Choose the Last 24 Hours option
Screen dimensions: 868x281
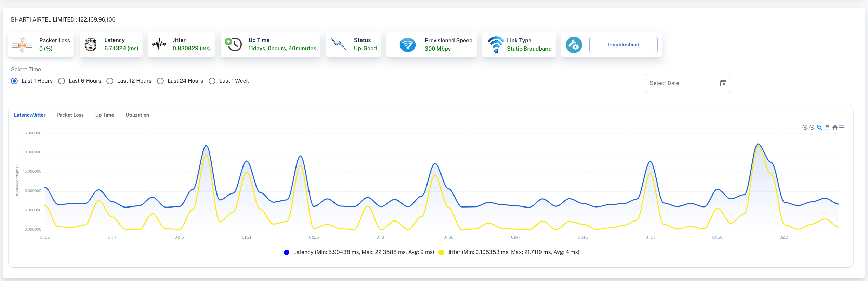coord(160,81)
